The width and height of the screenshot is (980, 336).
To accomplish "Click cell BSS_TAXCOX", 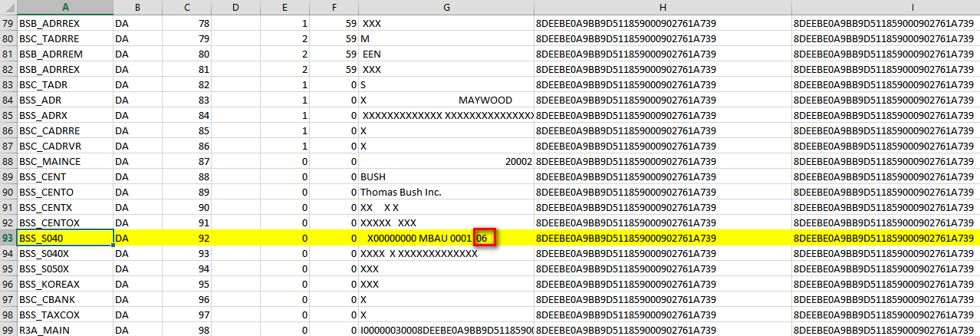I will (65, 315).
